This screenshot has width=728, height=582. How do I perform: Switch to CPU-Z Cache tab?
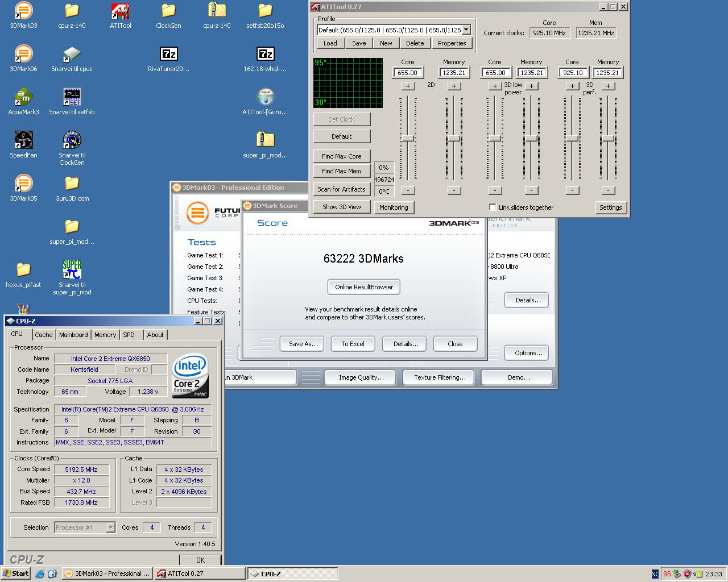point(43,335)
